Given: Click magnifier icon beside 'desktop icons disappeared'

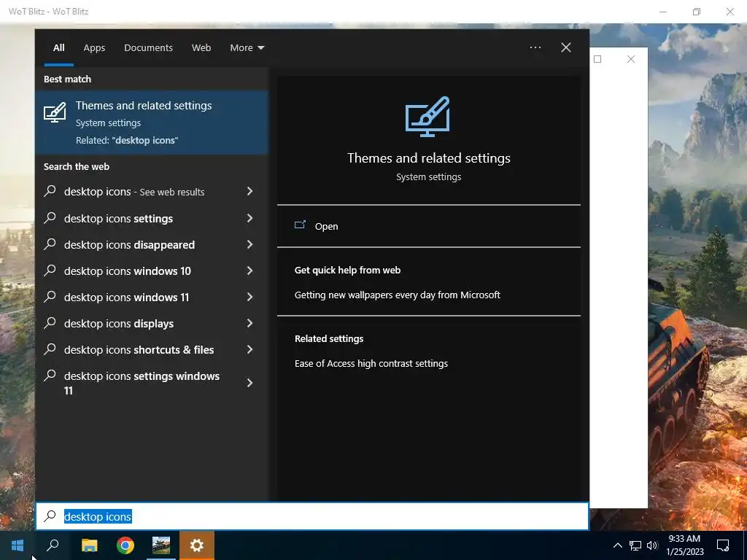Looking at the screenshot, I should tap(50, 244).
